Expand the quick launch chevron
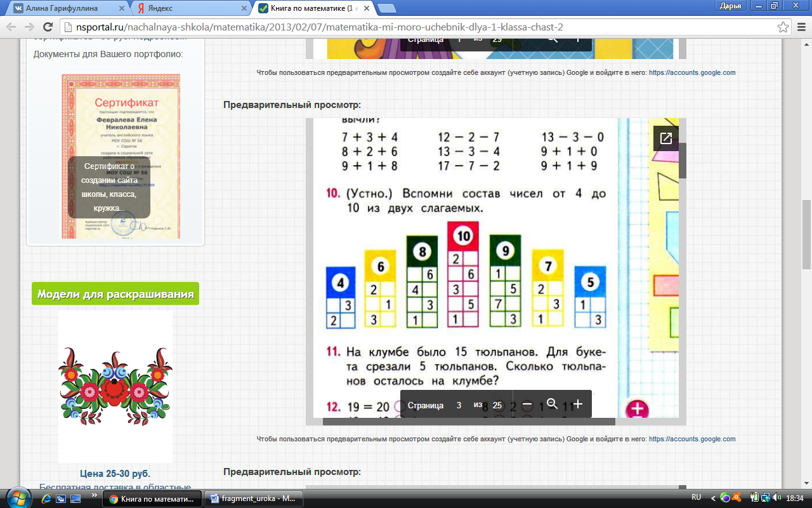Image resolution: width=812 pixels, height=508 pixels. [95, 495]
